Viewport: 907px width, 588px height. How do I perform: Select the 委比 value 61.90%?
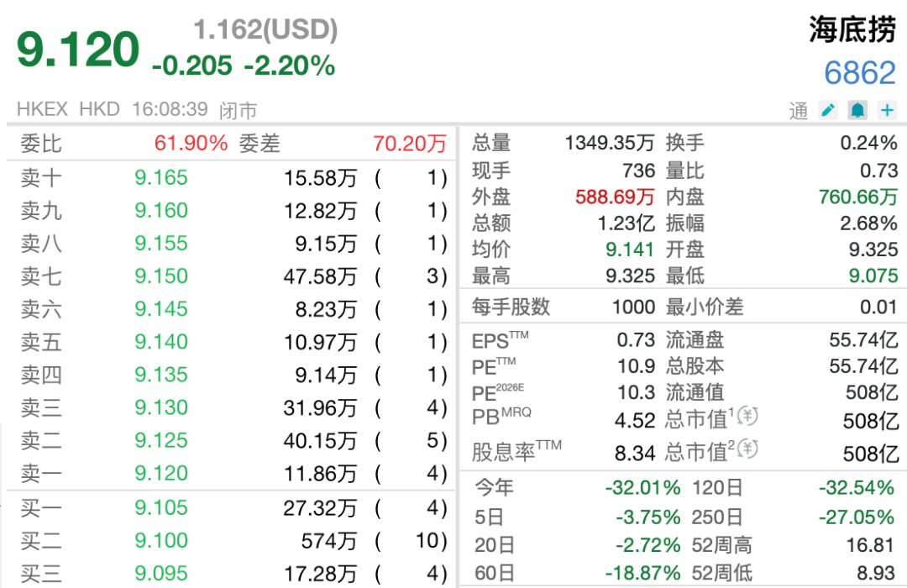(x=191, y=143)
